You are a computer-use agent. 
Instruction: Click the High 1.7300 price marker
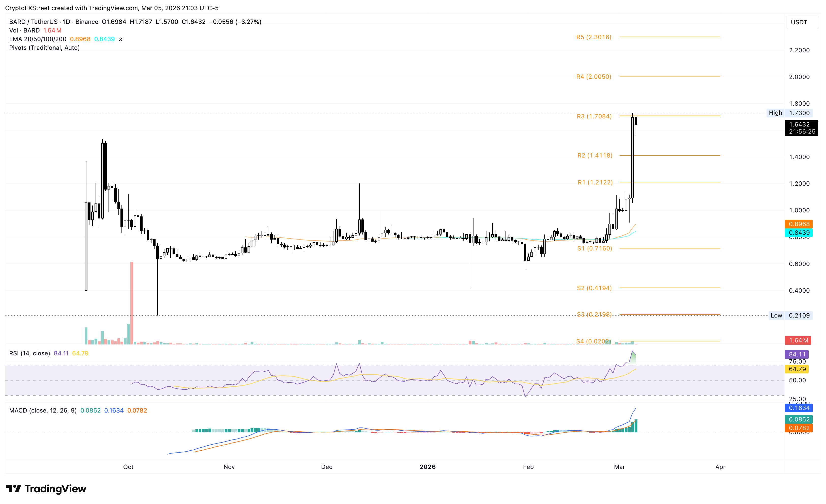pyautogui.click(x=790, y=113)
